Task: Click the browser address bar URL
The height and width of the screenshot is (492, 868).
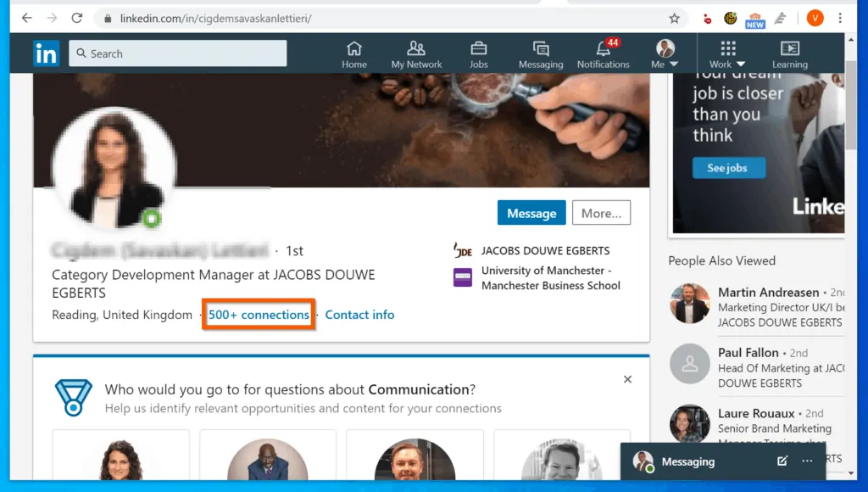Action: (x=216, y=19)
